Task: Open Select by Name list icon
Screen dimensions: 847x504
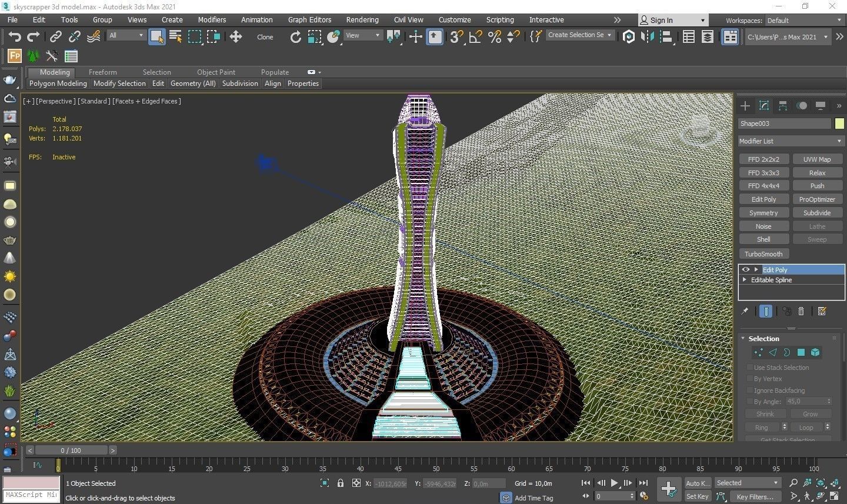Action: pos(175,37)
